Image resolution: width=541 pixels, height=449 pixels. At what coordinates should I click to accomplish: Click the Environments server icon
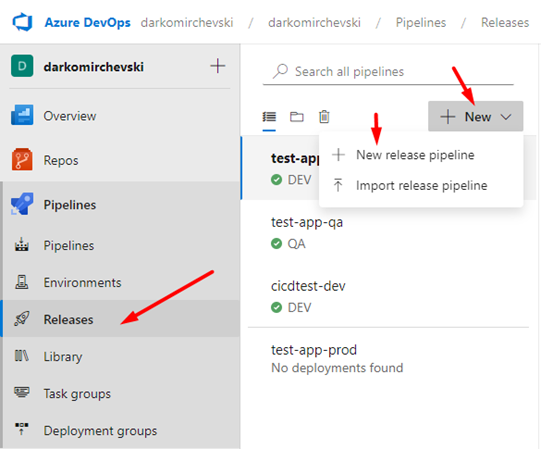pyautogui.click(x=22, y=282)
